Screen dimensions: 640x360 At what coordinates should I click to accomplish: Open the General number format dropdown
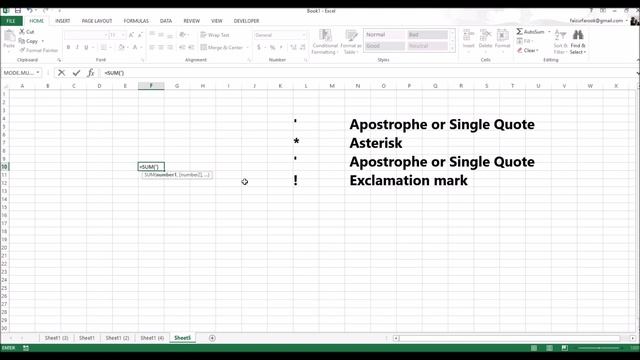point(304,35)
